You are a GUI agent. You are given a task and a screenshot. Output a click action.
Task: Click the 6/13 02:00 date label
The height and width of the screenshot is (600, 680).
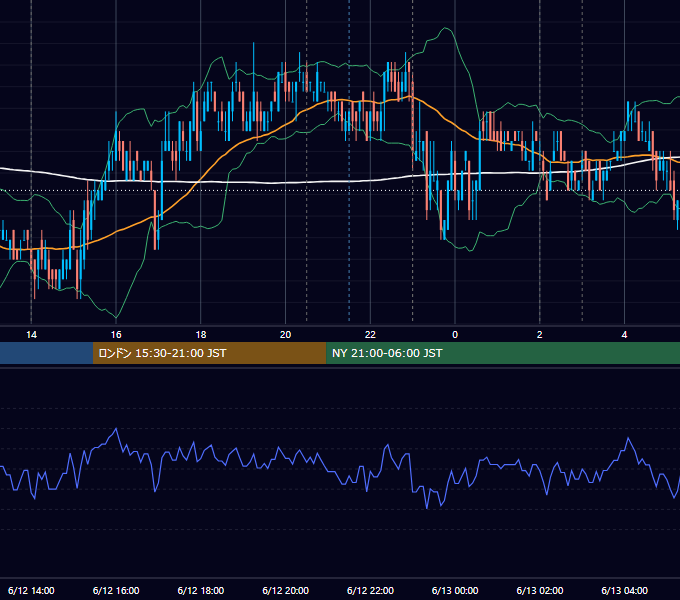(539, 590)
